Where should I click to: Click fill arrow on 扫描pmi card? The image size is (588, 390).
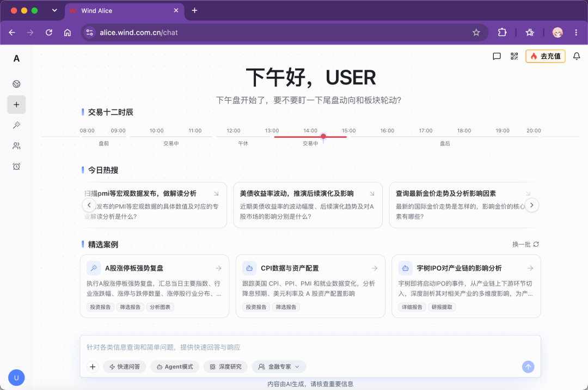(x=216, y=193)
